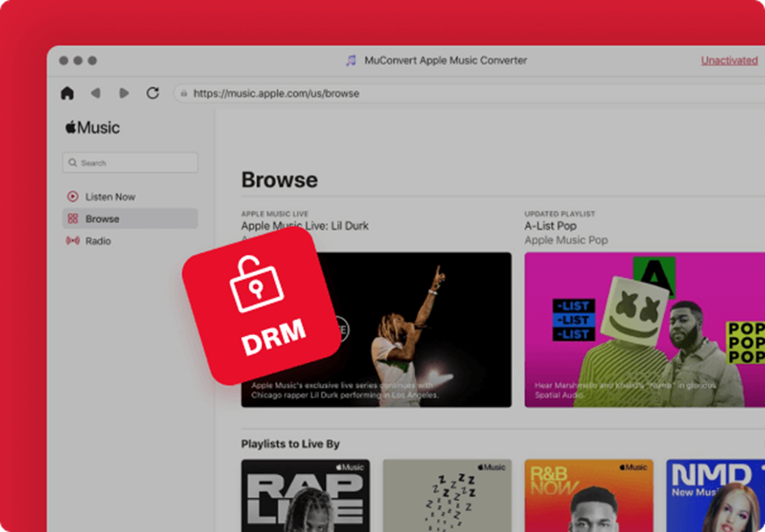Screen dimensions: 765x532
Task: Click the Browse page heading
Action: pyautogui.click(x=280, y=180)
